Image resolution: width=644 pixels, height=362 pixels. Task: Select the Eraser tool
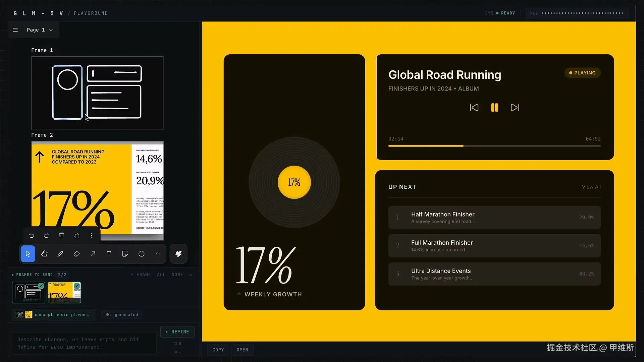click(76, 254)
